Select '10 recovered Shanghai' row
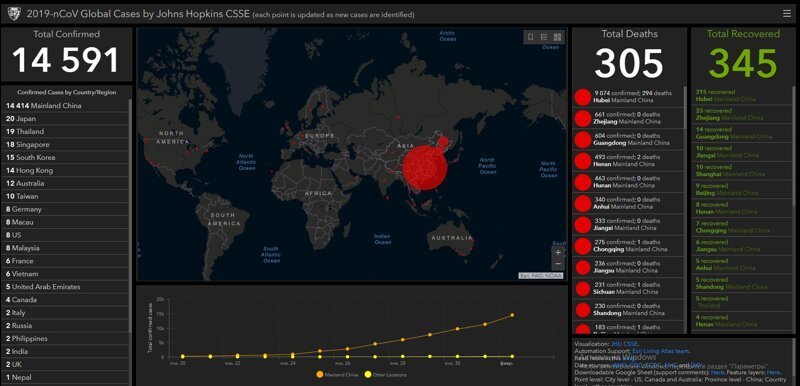 tap(743, 171)
